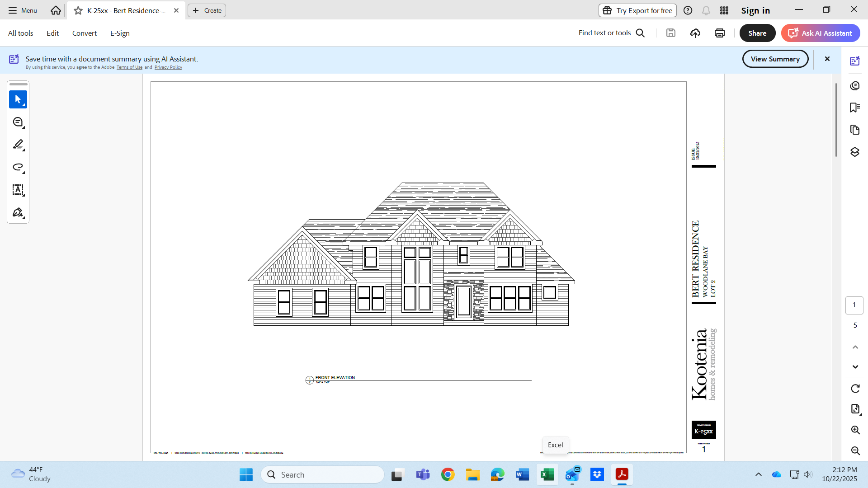
Task: Select the Add text box tool
Action: 18,190
